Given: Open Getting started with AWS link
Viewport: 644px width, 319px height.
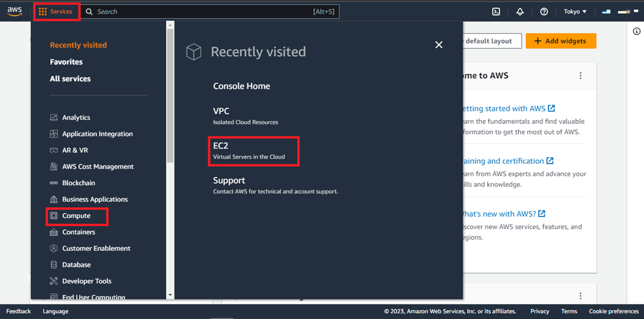Looking at the screenshot, I should click(509, 108).
